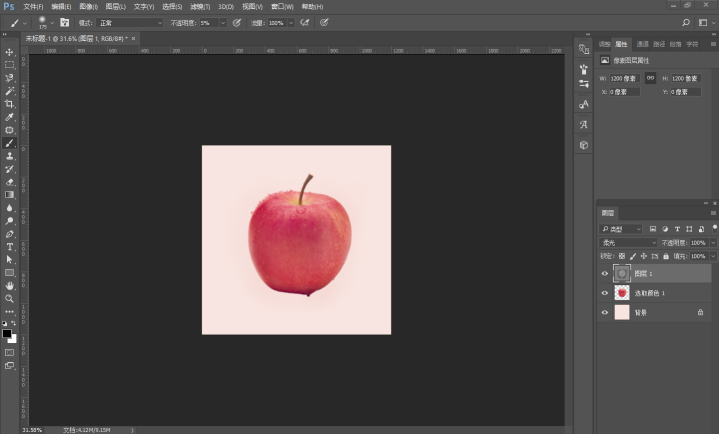Select the Gradient tool
This screenshot has width=719, height=434.
(x=9, y=195)
